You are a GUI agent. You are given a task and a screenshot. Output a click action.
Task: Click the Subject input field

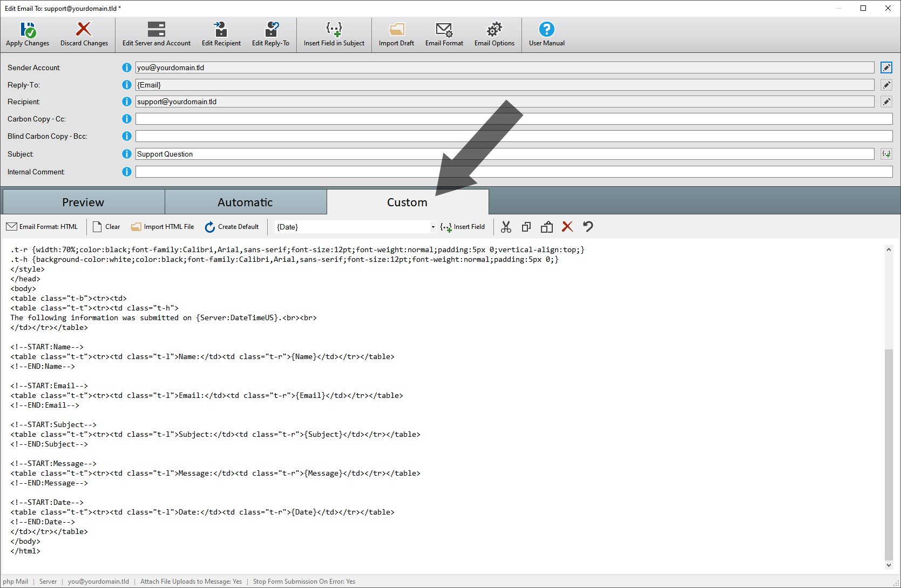click(x=505, y=154)
